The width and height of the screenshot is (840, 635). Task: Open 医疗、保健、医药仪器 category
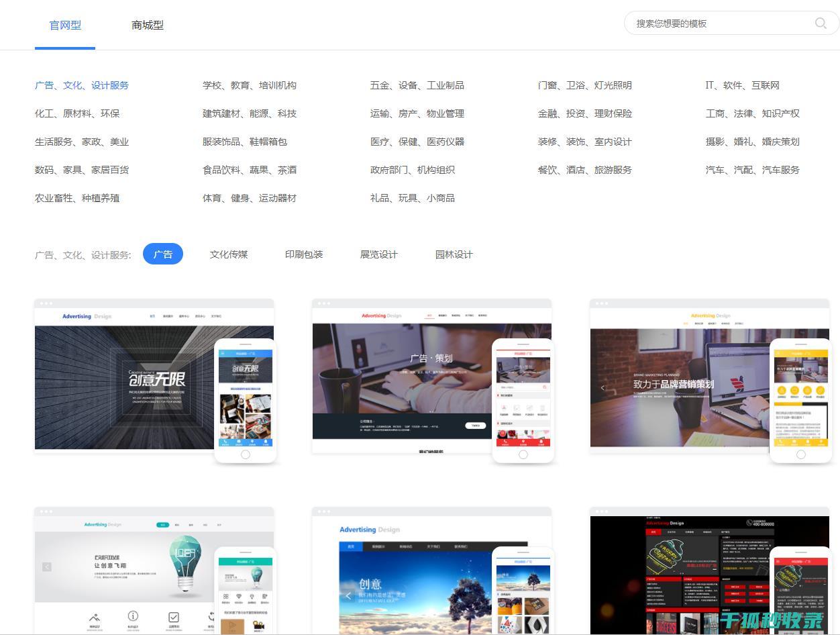417,142
